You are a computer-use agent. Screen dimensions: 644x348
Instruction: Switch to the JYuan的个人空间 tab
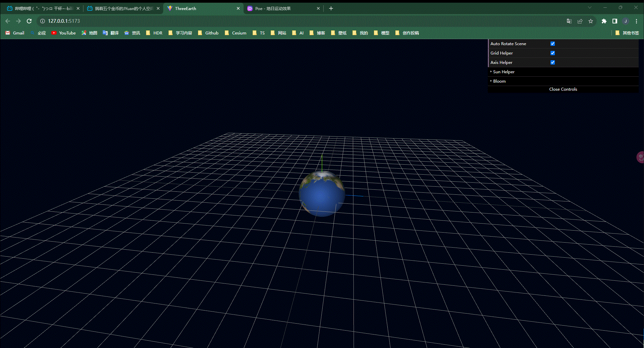[123, 8]
